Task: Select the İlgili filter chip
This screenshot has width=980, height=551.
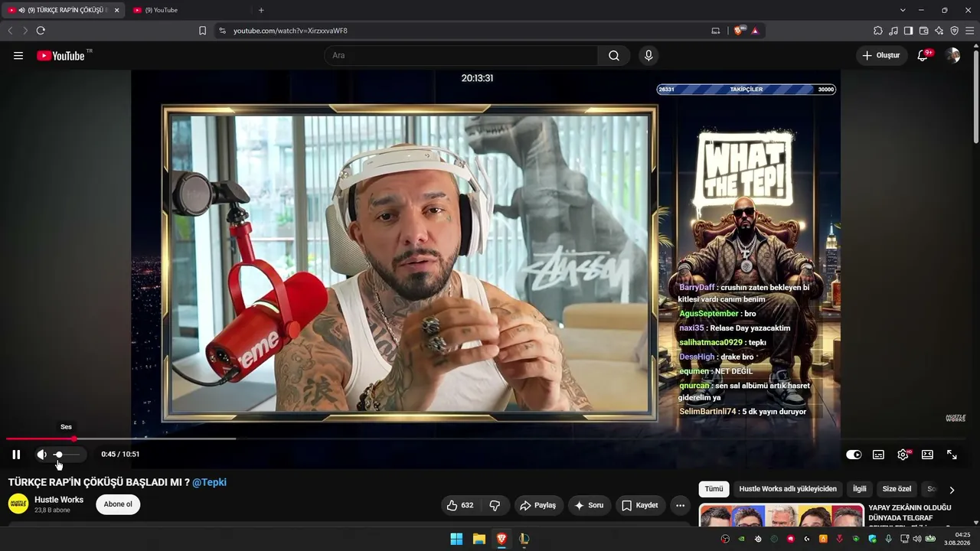Action: [x=860, y=489]
